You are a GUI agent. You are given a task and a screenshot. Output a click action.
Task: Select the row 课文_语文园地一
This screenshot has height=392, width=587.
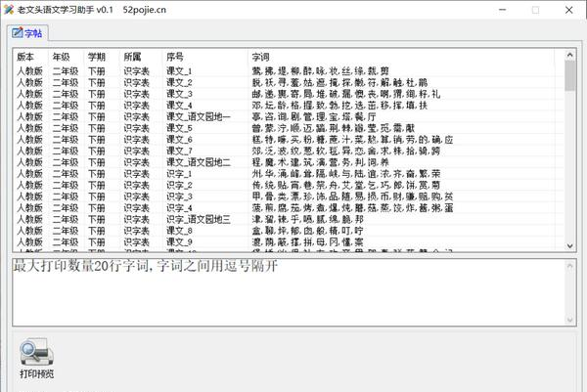pos(289,116)
